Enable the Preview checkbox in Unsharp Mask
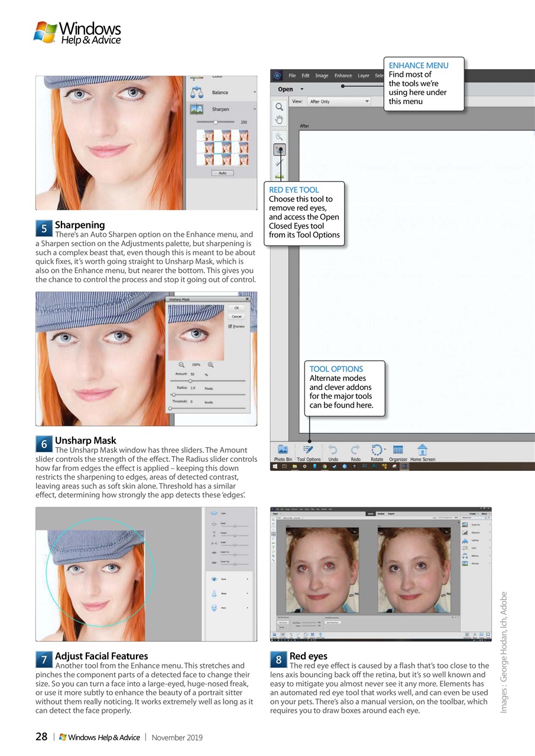 (230, 327)
